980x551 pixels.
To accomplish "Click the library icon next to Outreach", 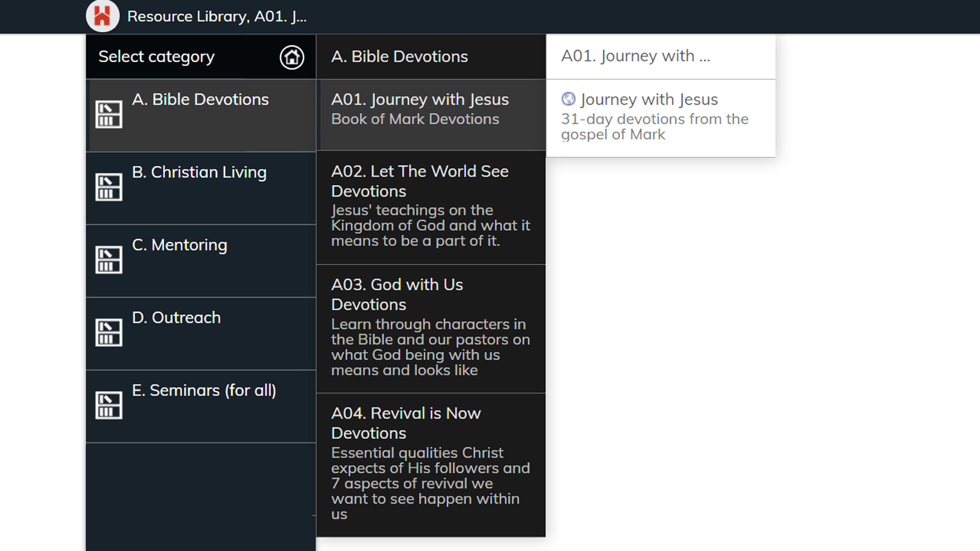I will click(x=109, y=333).
